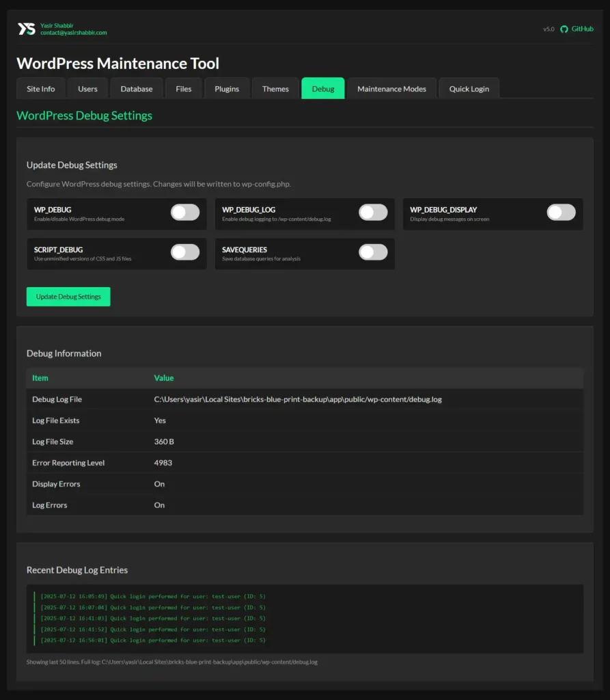
Task: Click the Debug Information heading
Action: tap(64, 353)
